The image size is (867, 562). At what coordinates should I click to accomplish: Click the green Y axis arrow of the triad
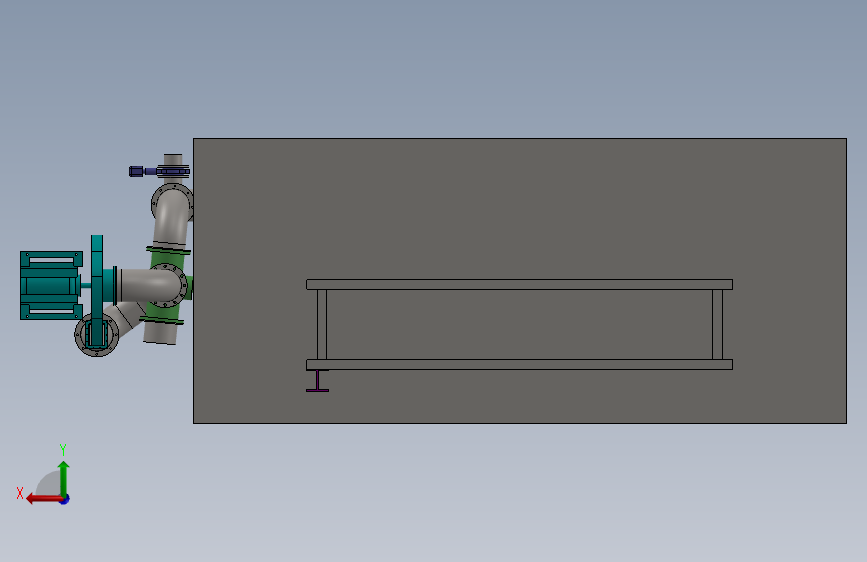click(64, 478)
